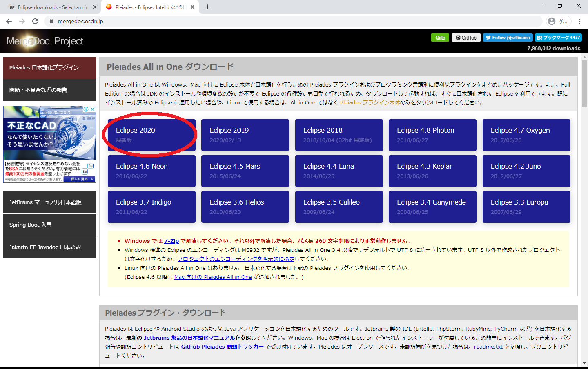This screenshot has width=588, height=369.
Task: Select the Eclipse 4.3 Keplar tile
Action: 432,171
